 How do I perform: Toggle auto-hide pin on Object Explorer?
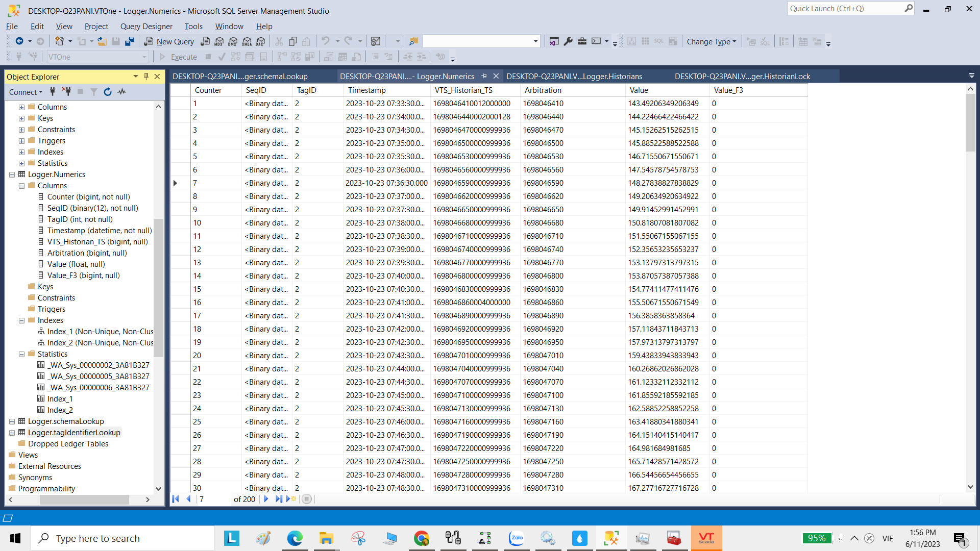pyautogui.click(x=146, y=77)
